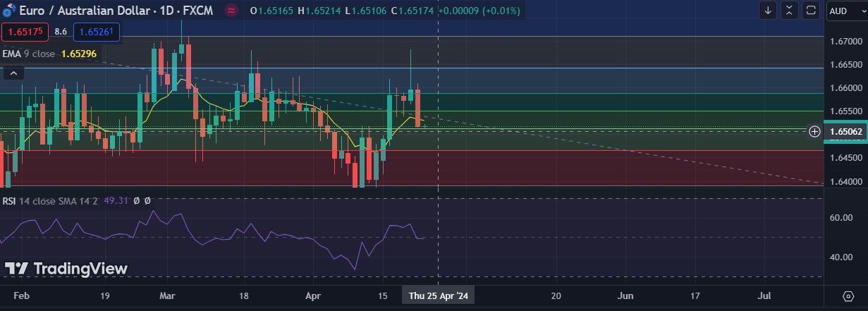
Task: Click the EMA value 1.65296
Action: [x=79, y=54]
